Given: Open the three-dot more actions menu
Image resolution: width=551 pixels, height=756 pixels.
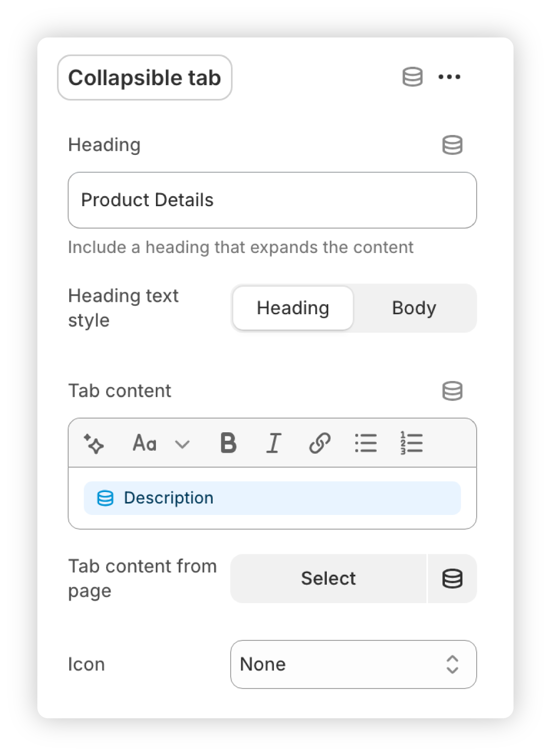Looking at the screenshot, I should [x=449, y=77].
